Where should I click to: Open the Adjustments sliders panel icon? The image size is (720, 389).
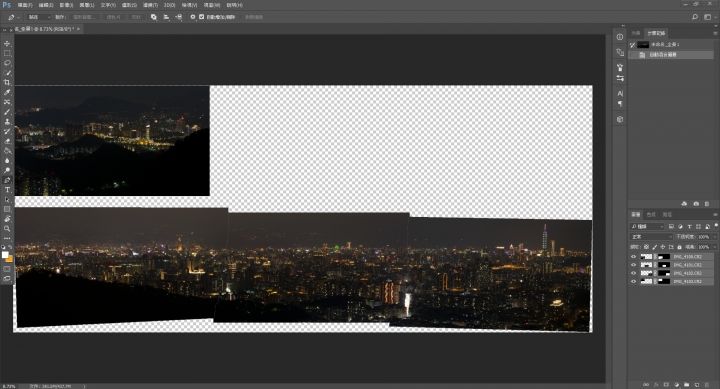tap(620, 78)
